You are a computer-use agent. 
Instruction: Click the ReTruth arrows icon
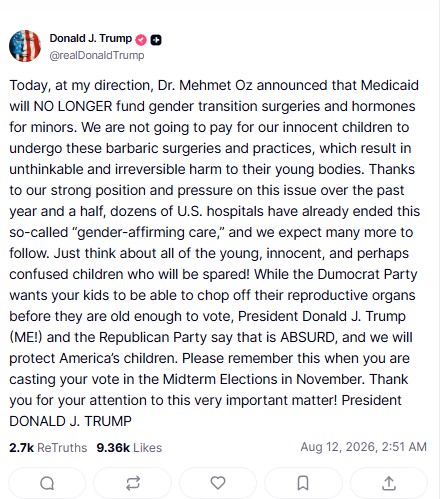[133, 483]
